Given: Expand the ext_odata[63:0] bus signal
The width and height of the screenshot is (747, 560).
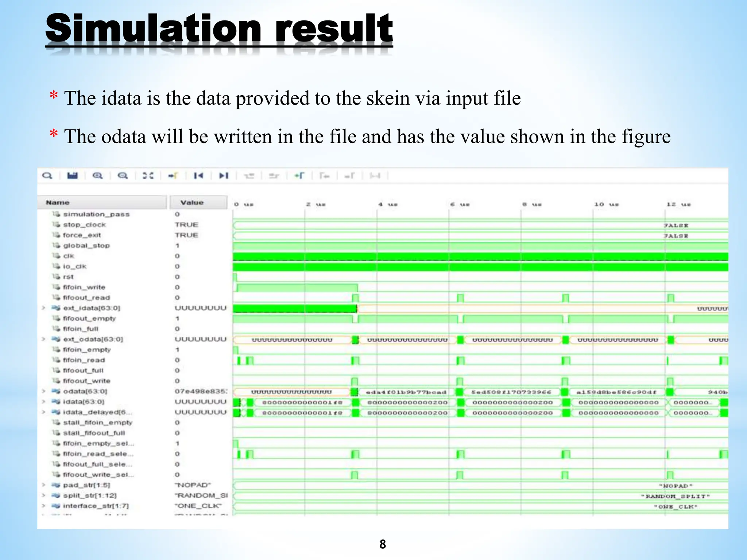Looking at the screenshot, I should [43, 339].
